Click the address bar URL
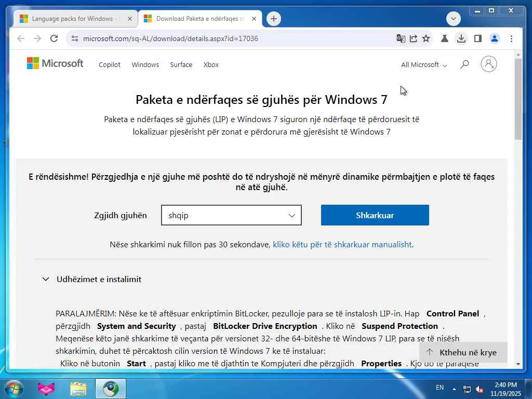 tap(170, 38)
